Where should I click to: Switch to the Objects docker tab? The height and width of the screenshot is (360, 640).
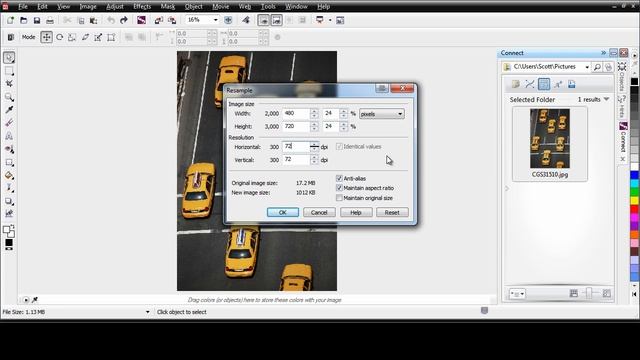622,77
